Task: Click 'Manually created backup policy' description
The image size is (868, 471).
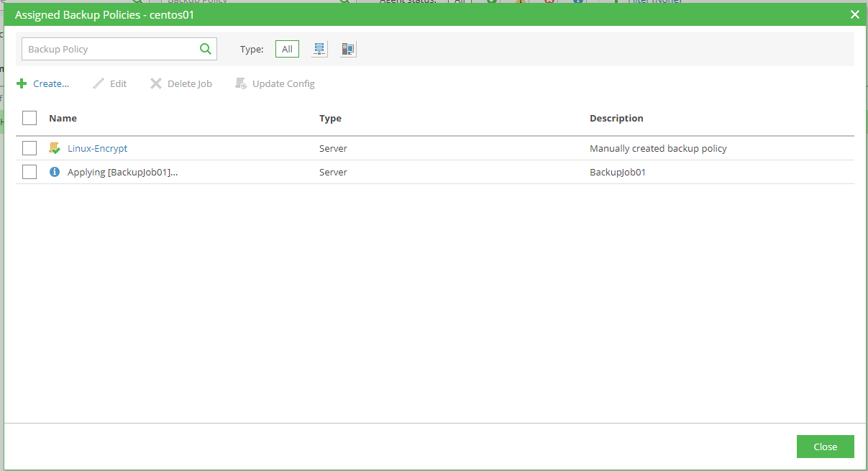Action: [x=658, y=148]
